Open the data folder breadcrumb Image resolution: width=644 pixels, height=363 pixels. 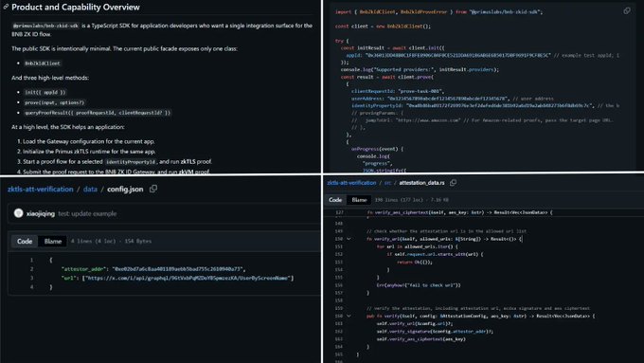(x=90, y=190)
